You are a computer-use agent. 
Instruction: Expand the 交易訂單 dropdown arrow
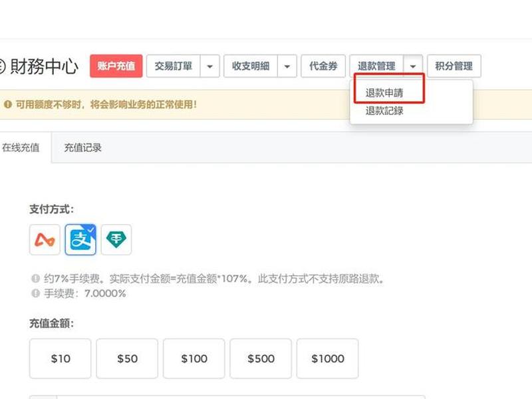(210, 66)
